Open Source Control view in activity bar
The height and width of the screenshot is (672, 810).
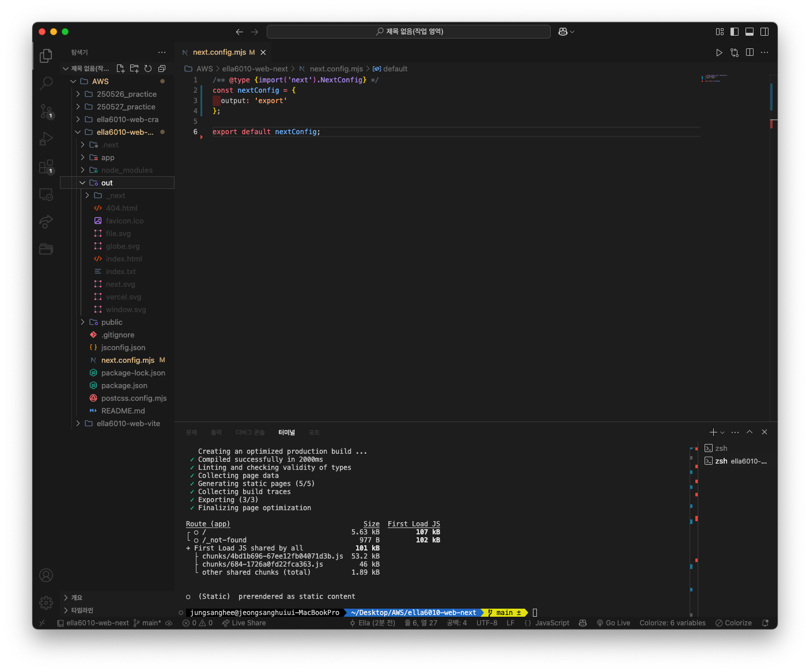click(46, 111)
